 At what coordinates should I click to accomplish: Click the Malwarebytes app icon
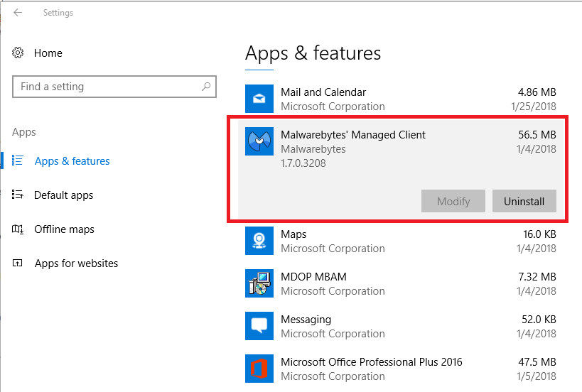pyautogui.click(x=259, y=141)
